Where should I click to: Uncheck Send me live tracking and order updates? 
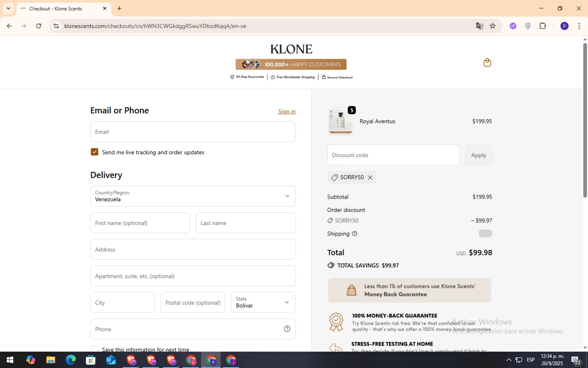pos(94,152)
